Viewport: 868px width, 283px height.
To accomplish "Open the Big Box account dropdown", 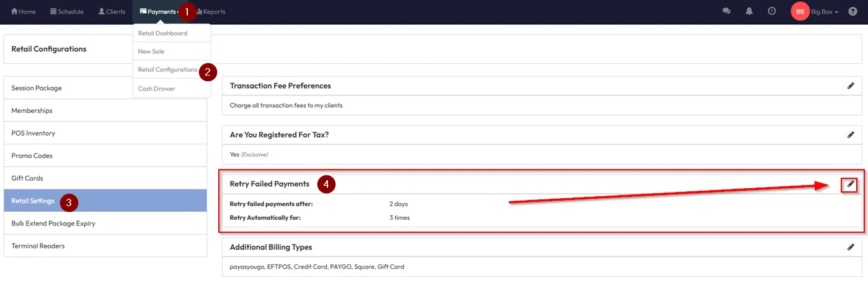I will pos(825,12).
